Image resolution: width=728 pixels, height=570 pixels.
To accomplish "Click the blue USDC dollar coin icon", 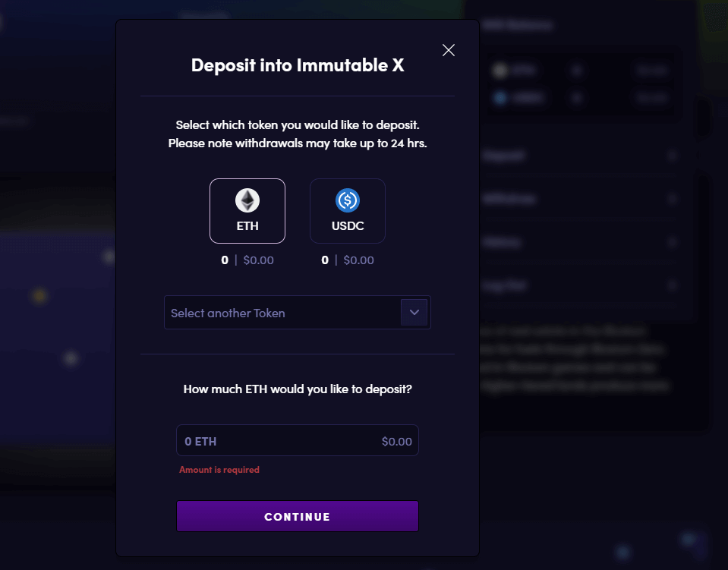I will [x=347, y=200].
